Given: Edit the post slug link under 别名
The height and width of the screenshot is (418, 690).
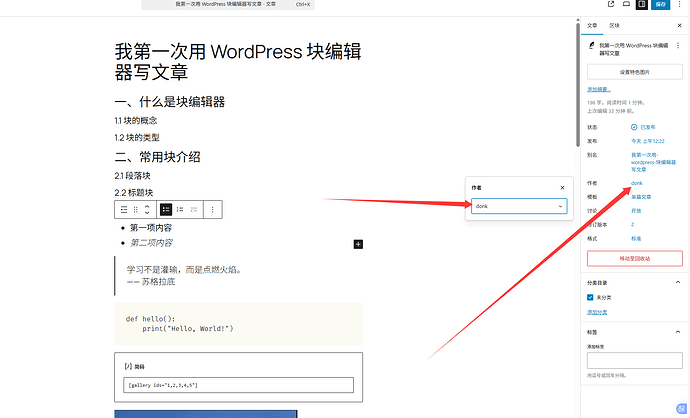Looking at the screenshot, I should tap(653, 162).
